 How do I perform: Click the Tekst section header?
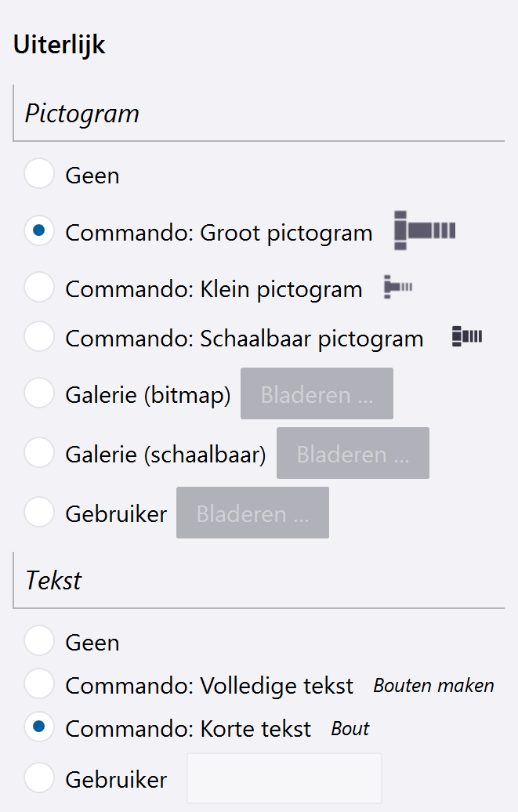[54, 581]
